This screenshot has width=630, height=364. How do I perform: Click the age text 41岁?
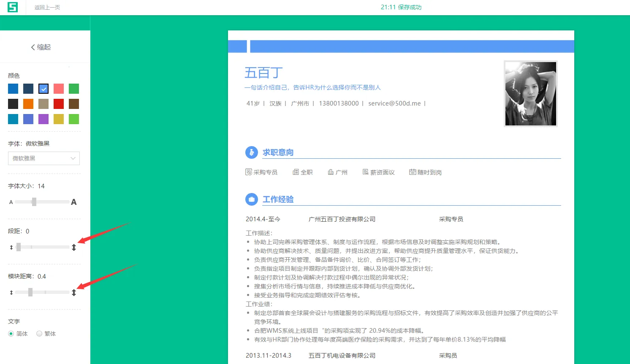pyautogui.click(x=253, y=103)
